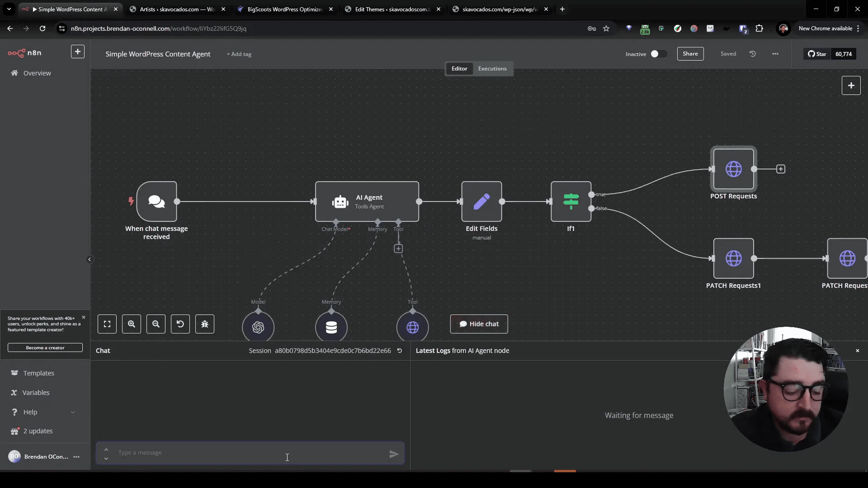Click into the Type a message field
This screenshot has width=868, height=488.
coord(250,453)
